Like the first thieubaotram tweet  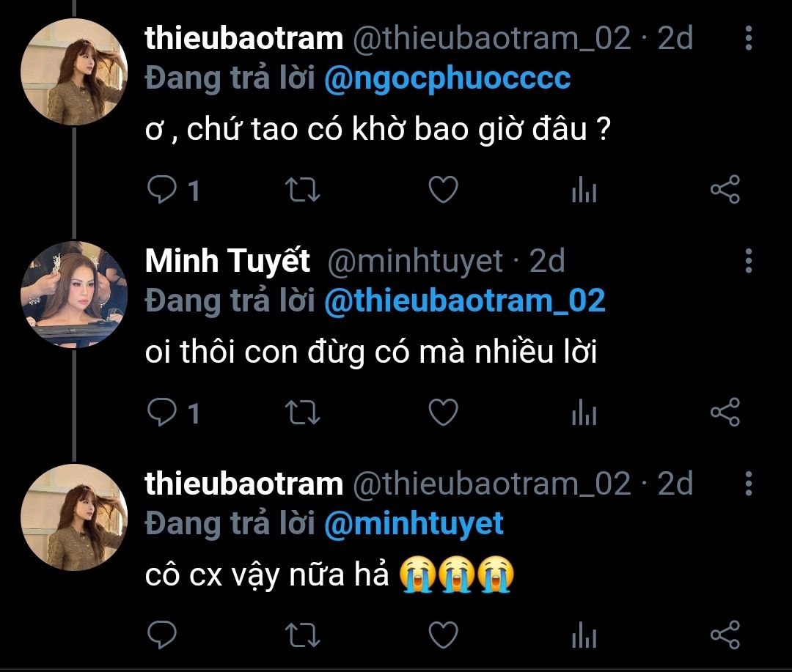443,191
